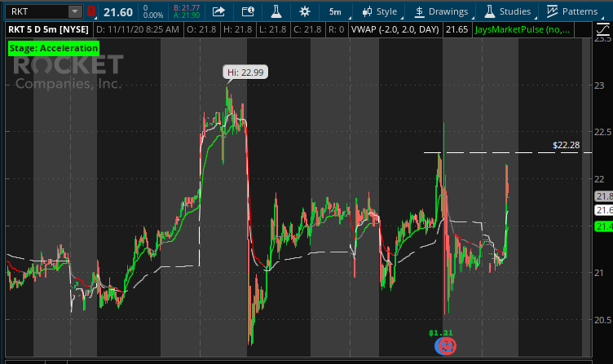Click the 22.5 price axis label
The image size is (613, 364).
602,133
